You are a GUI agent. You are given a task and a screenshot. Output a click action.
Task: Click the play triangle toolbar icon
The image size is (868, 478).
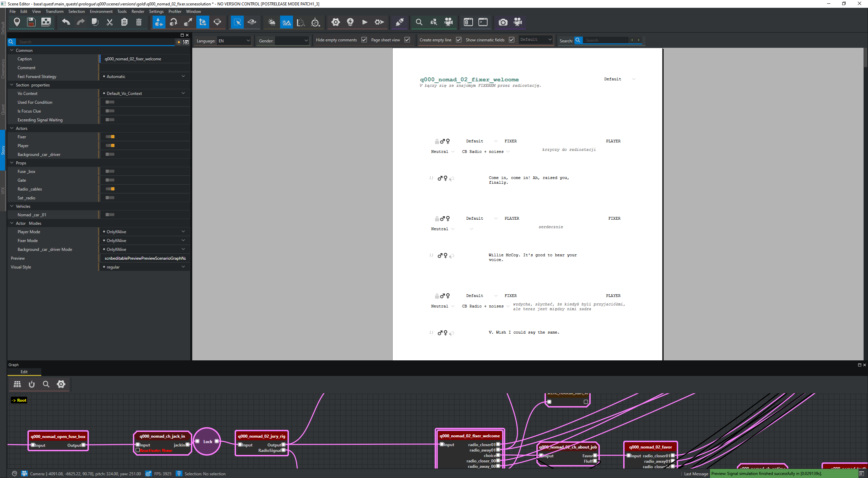(x=365, y=22)
